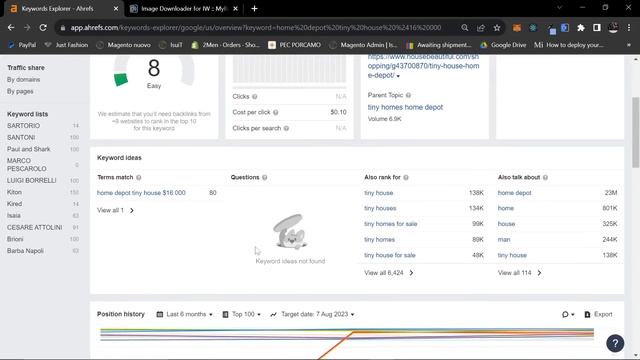The height and width of the screenshot is (360, 640).
Task: Open the Google Drive bookmark
Action: (503, 45)
